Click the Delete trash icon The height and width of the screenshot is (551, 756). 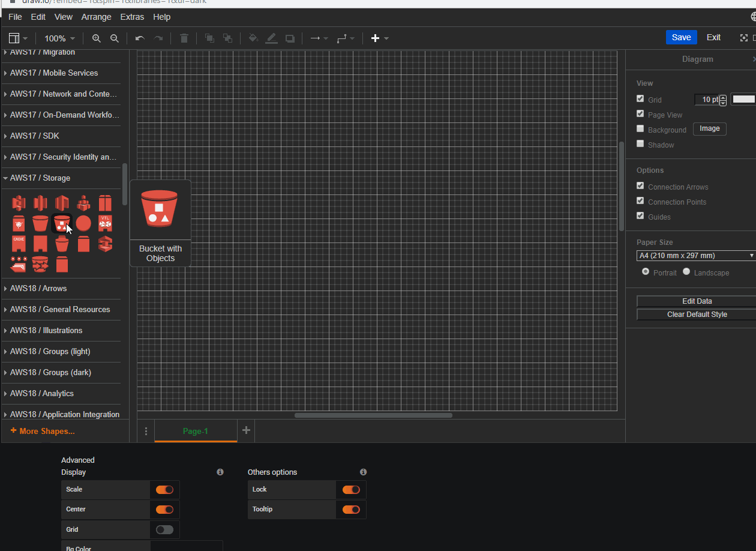[x=184, y=38]
